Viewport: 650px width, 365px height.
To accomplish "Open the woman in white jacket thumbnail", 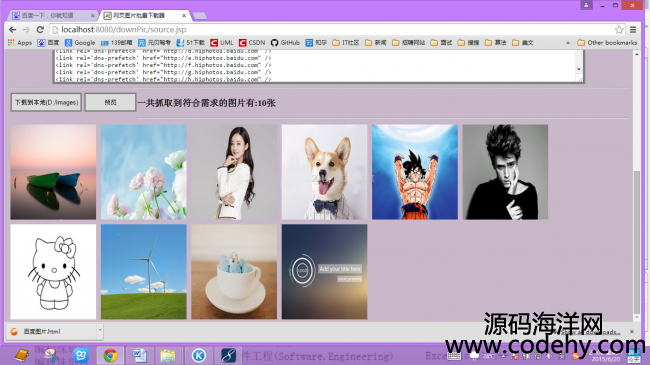I will pos(234,172).
